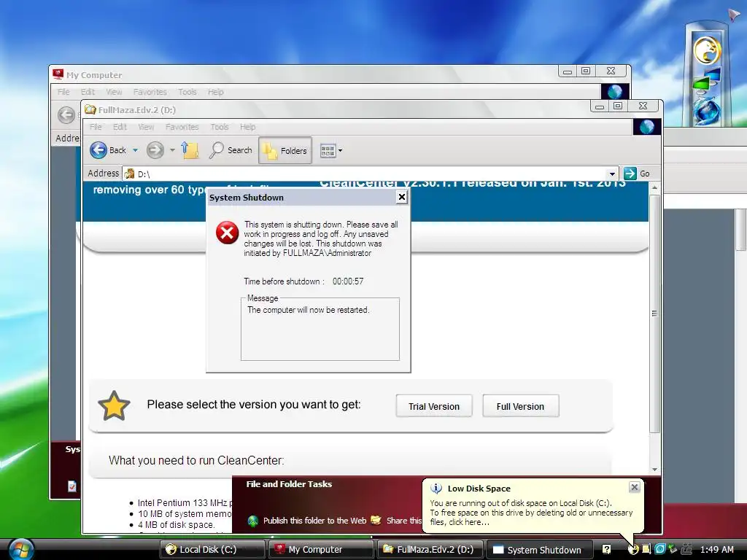Click the gold star icon

(114, 406)
